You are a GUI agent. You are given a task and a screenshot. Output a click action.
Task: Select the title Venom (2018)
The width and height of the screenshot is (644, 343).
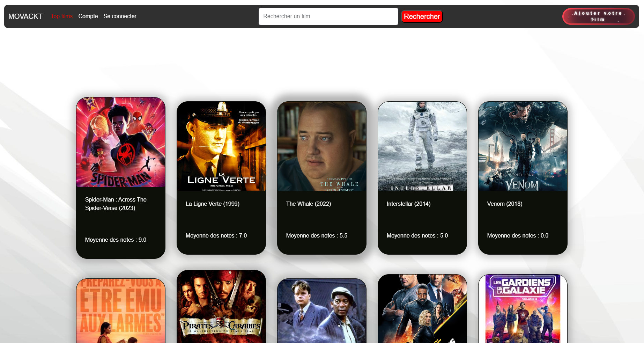point(505,204)
